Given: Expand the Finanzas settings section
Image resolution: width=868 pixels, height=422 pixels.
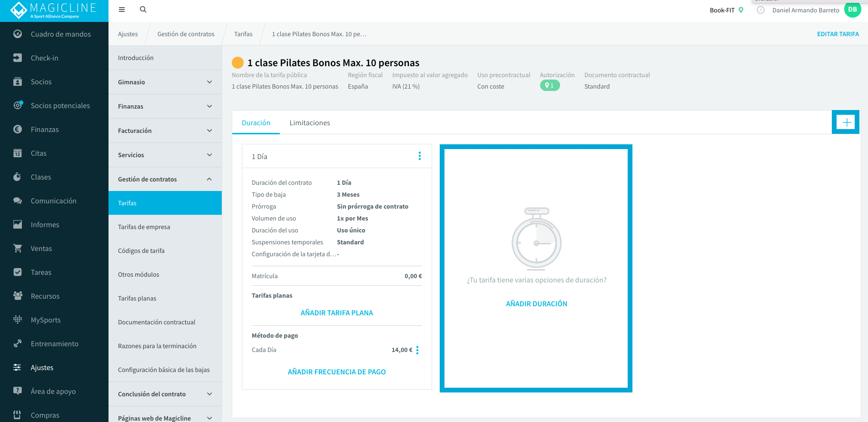Looking at the screenshot, I should tap(165, 107).
